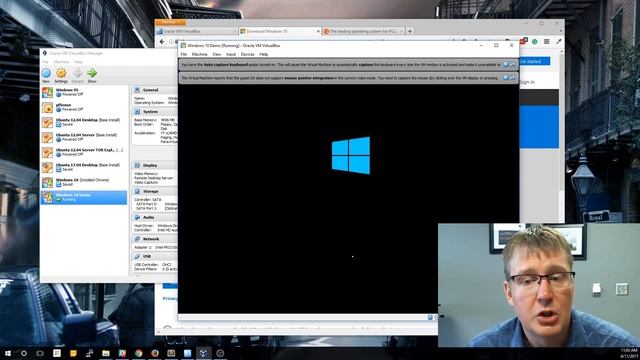Viewport: 640px width, 360px height.
Task: Switch to the leading operating system tab
Action: 363,31
